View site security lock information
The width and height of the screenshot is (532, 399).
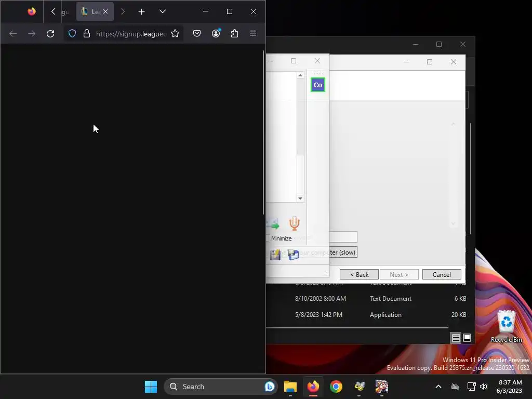[87, 34]
